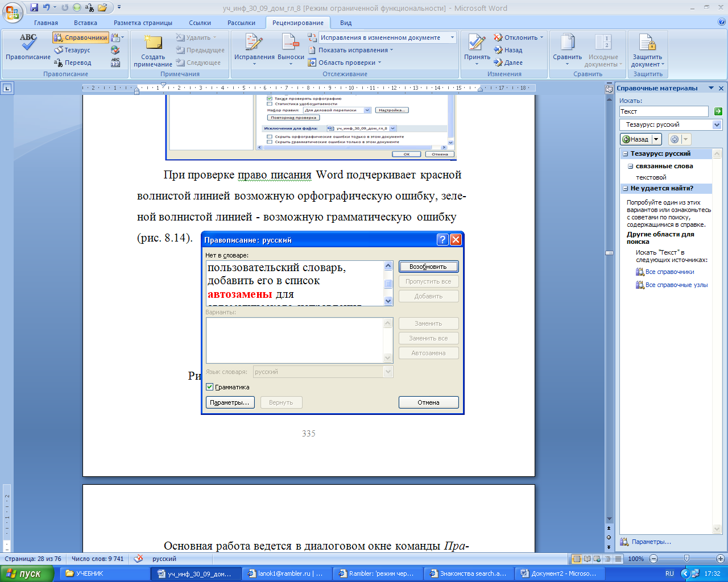Switch to Документ2 taskbar window

click(559, 573)
